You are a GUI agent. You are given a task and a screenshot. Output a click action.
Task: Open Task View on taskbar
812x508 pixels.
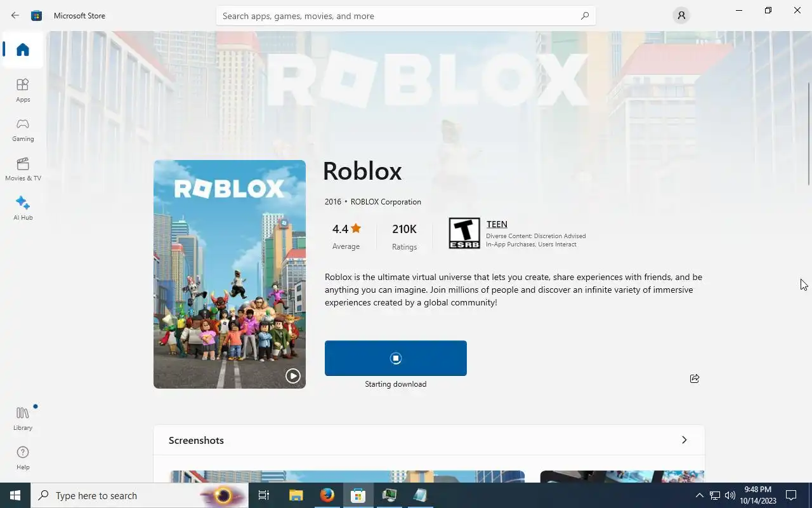[x=264, y=495]
